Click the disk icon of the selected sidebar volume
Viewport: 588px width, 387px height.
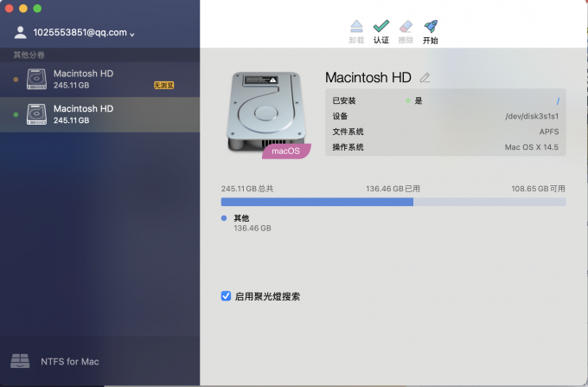[36, 114]
